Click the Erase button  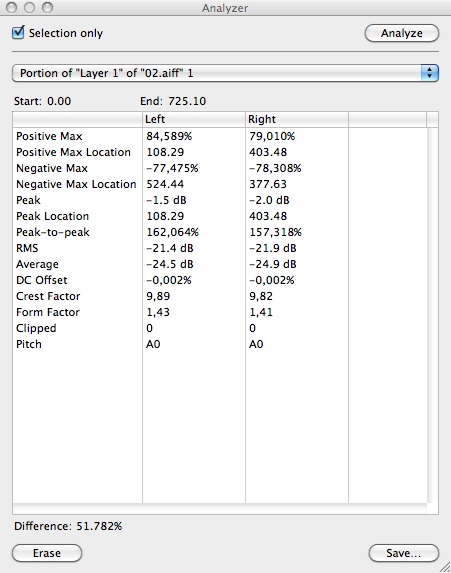(47, 553)
